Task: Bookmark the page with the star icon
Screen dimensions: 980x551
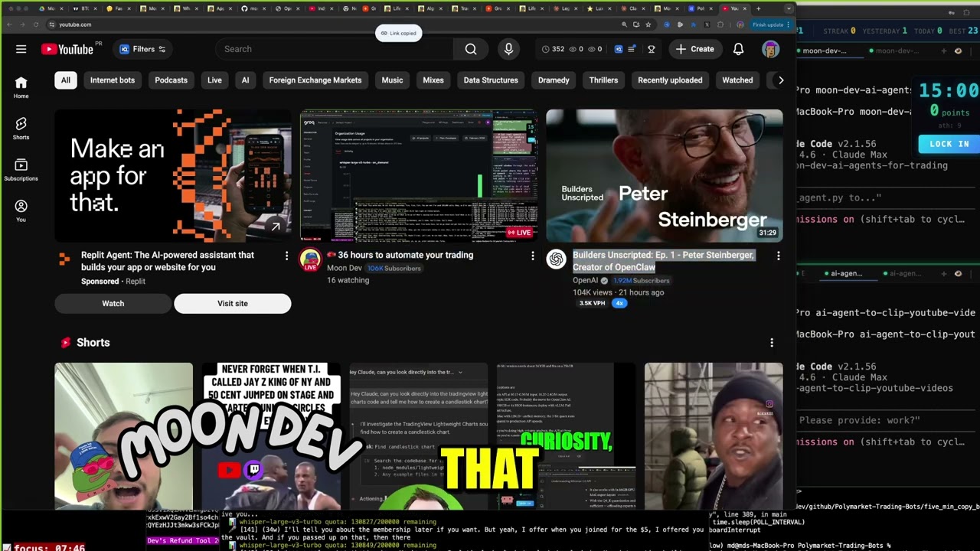Action: pos(648,24)
